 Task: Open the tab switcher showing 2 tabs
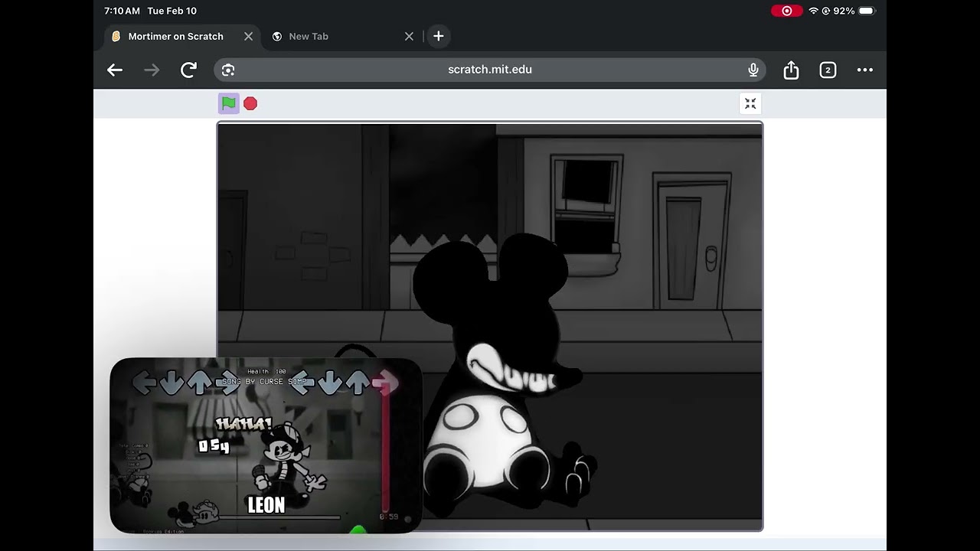[x=828, y=70]
